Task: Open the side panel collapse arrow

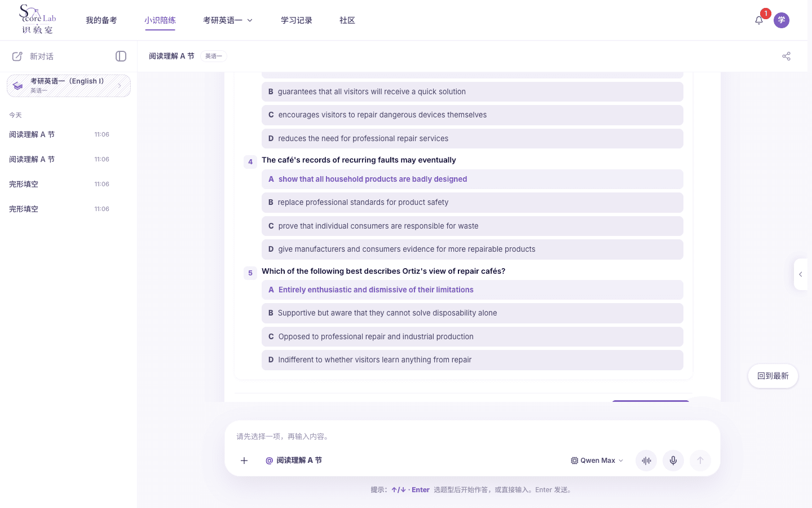Action: click(801, 274)
